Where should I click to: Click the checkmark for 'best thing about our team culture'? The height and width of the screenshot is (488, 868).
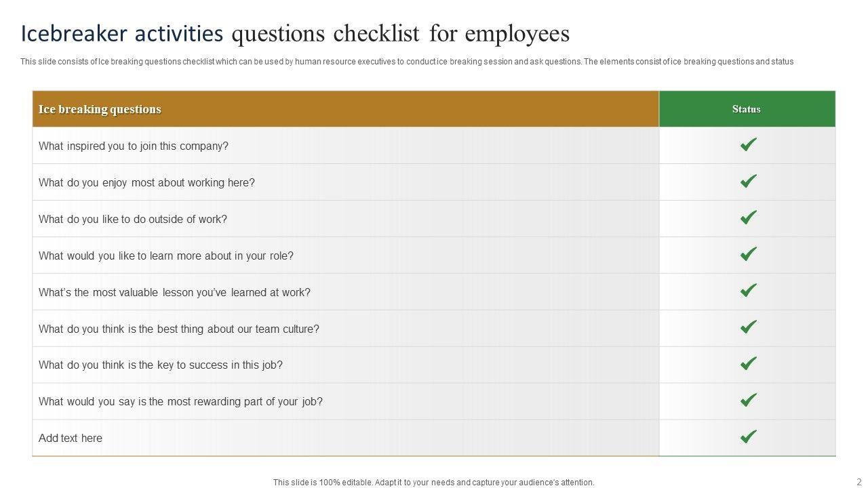click(748, 328)
